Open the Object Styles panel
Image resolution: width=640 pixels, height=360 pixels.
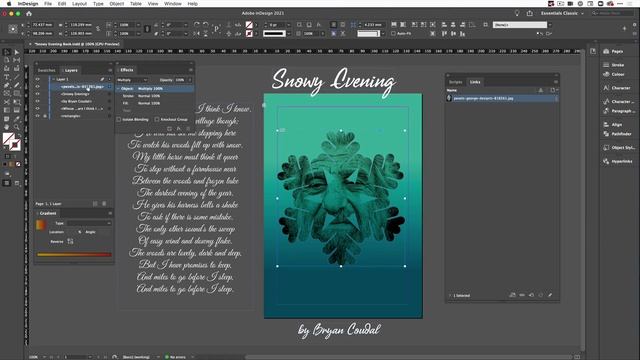(x=618, y=148)
